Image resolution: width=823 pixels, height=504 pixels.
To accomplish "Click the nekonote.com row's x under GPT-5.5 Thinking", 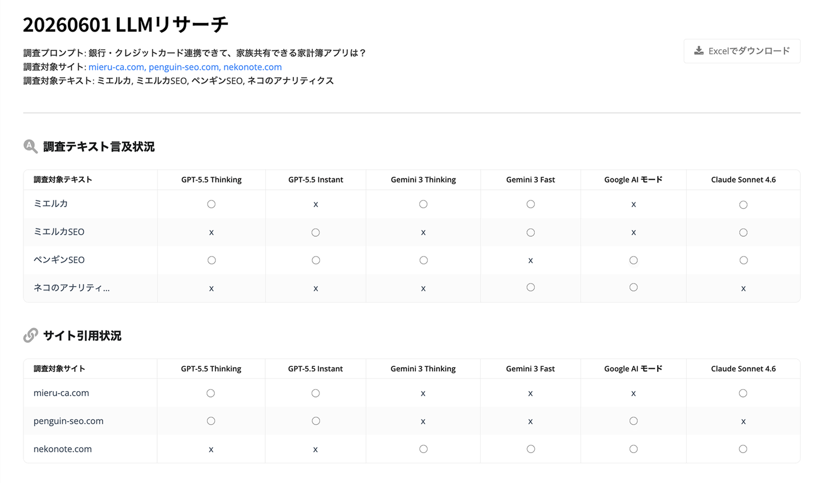I will coord(211,450).
